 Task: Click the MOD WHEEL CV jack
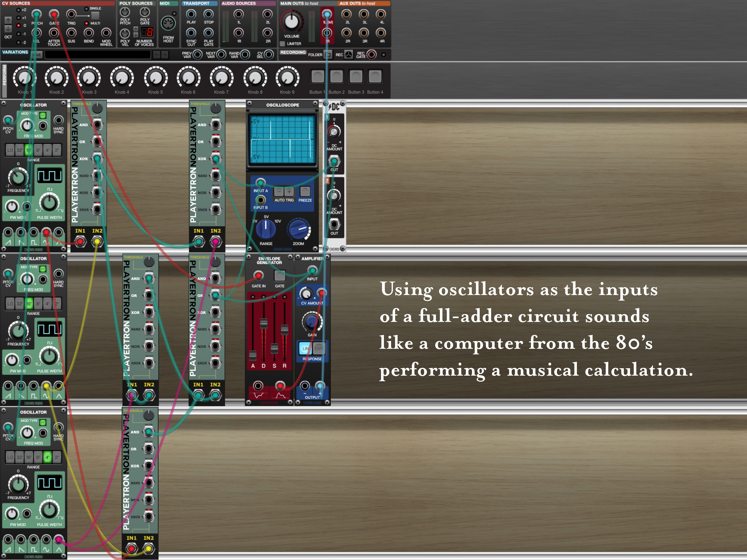(106, 33)
